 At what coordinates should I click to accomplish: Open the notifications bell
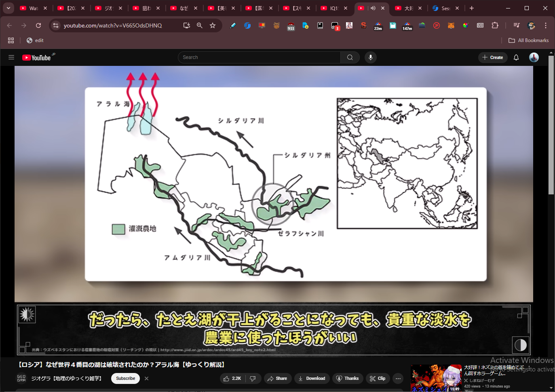pos(516,57)
